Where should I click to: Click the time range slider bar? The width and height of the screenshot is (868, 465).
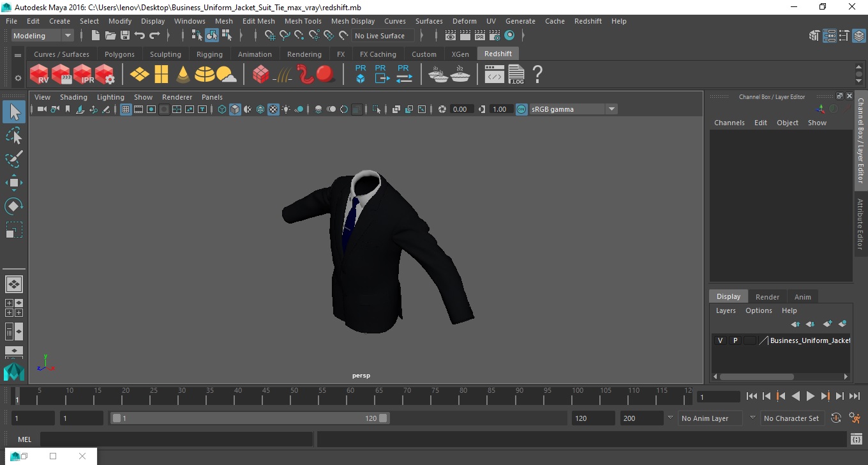coord(250,418)
